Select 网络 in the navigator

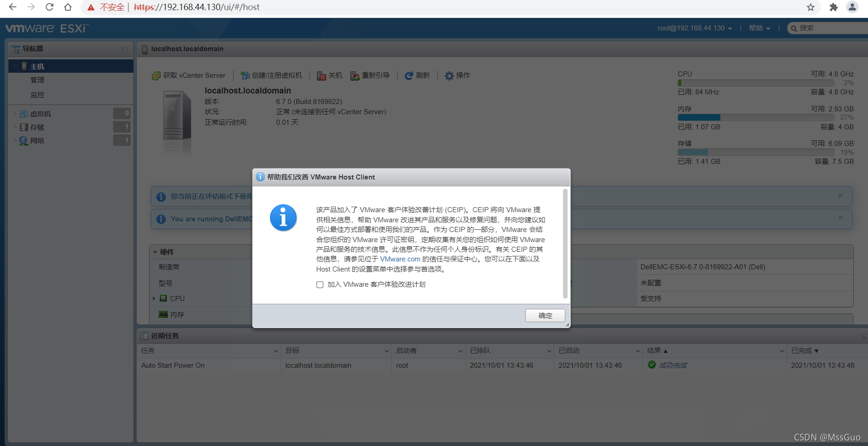click(37, 140)
